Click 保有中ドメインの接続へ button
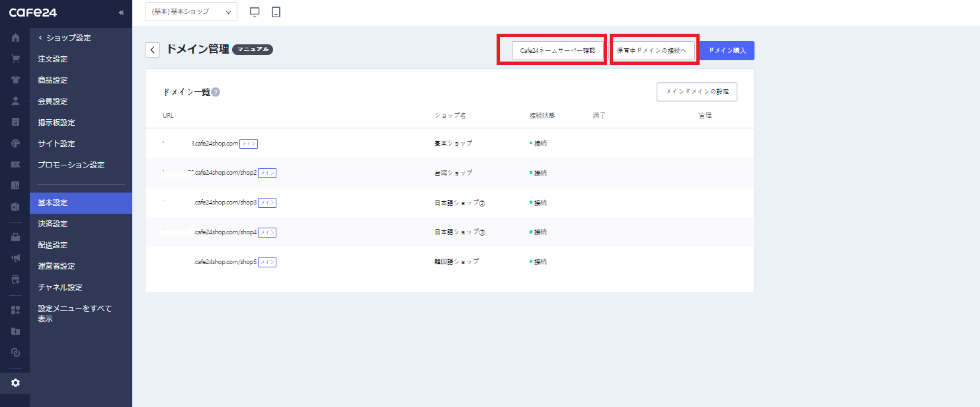This screenshot has height=407, width=980. (652, 50)
